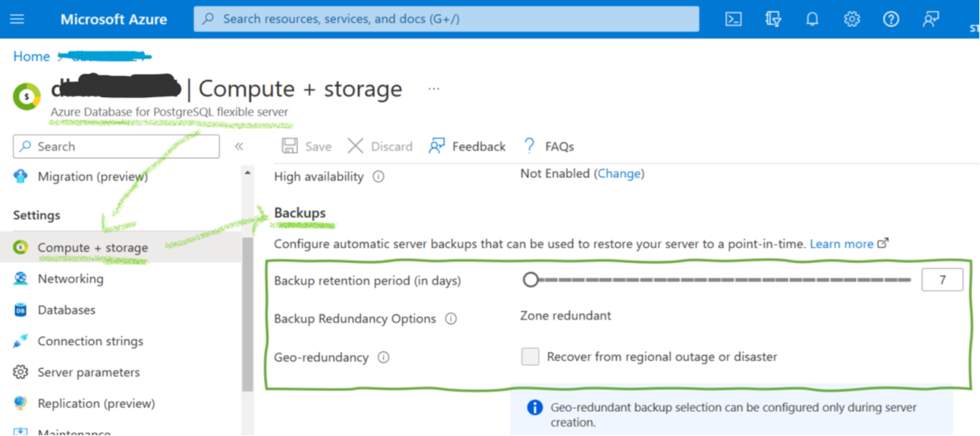Click the help question mark icon
This screenshot has height=436, width=980.
point(891,20)
